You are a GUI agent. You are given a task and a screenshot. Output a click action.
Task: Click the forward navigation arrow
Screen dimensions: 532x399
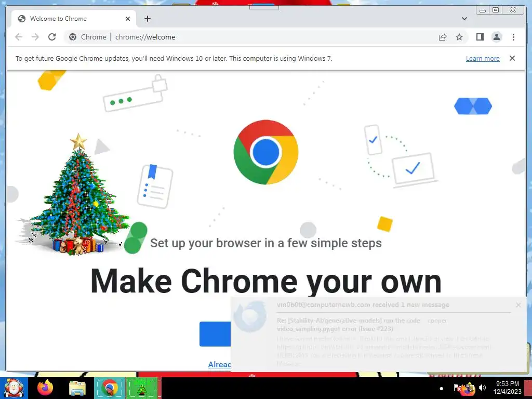(35, 37)
